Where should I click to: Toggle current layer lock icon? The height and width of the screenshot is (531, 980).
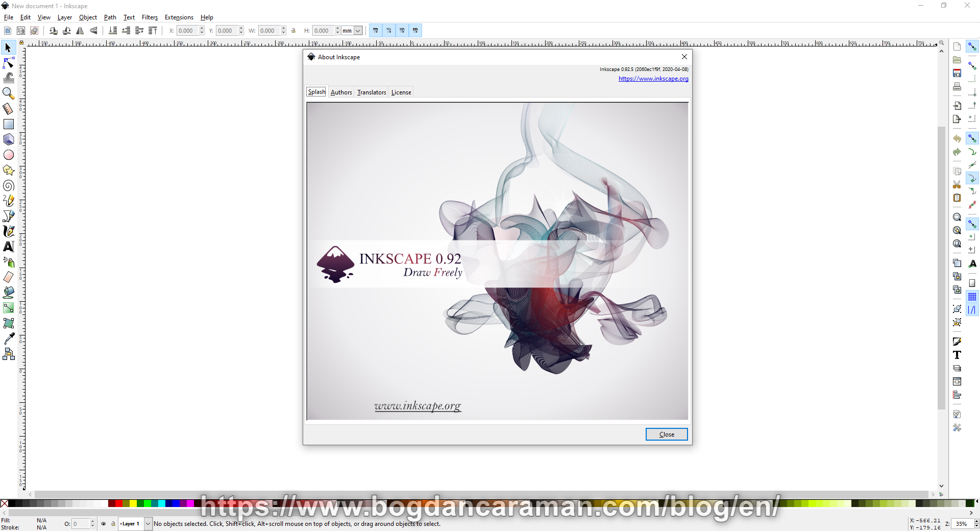[113, 523]
